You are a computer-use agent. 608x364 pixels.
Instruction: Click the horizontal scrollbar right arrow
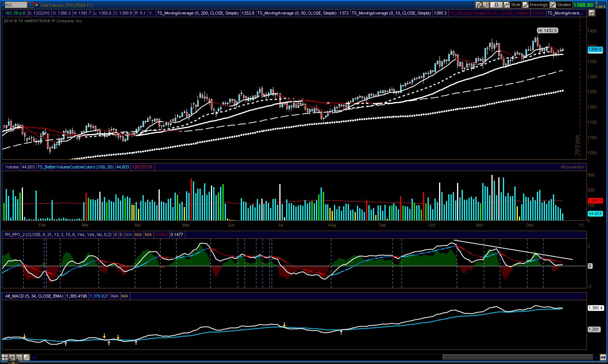click(x=597, y=358)
